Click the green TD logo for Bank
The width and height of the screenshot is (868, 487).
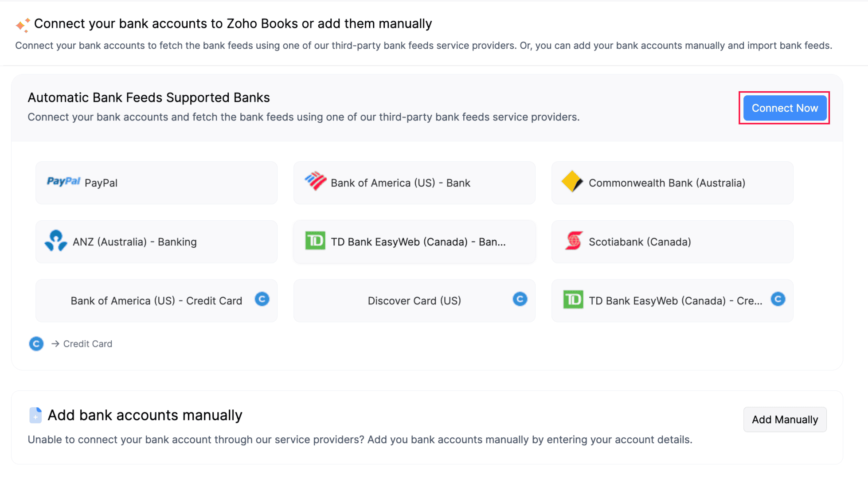coord(315,241)
